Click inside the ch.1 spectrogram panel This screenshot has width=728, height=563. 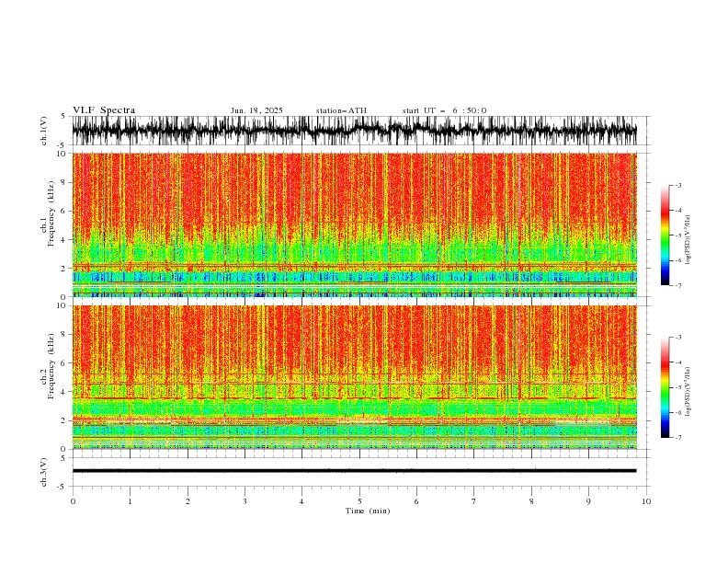[354, 224]
